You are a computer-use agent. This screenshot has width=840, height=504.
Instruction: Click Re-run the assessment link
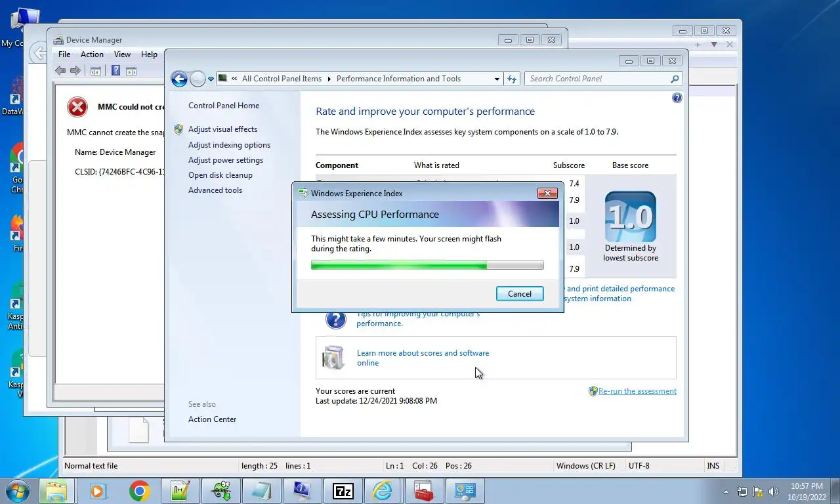[637, 391]
